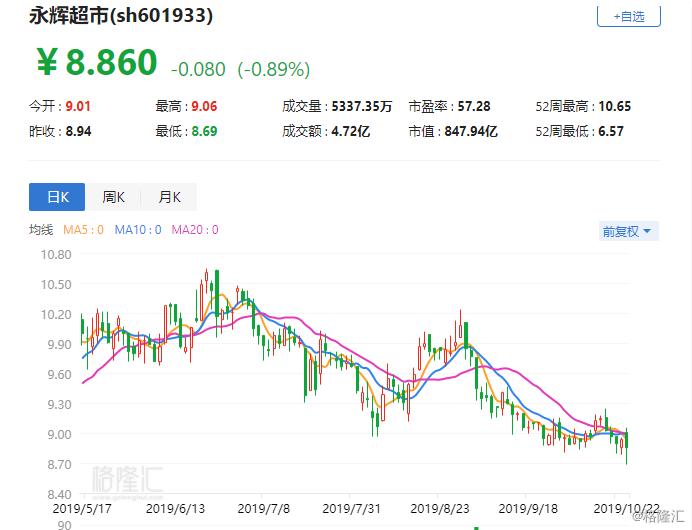Switch to 日K daily chart tab
This screenshot has width=692, height=530.
57,197
